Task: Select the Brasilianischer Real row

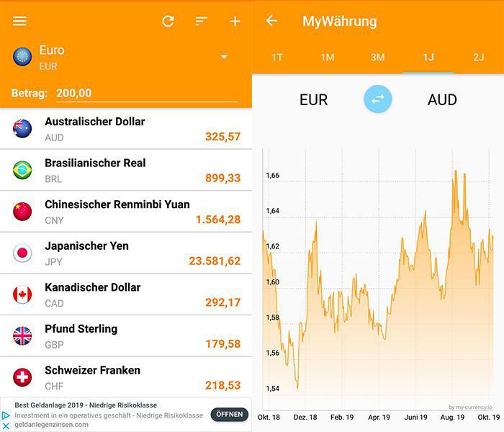Action: pos(126,170)
